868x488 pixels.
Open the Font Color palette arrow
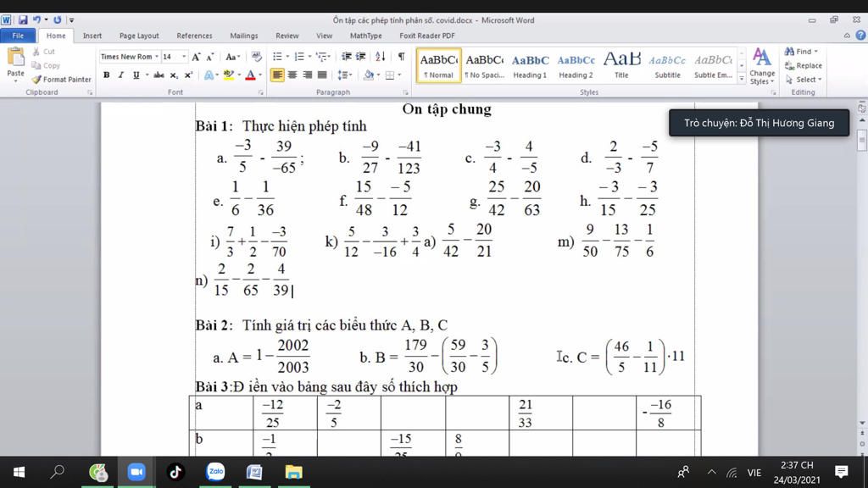[x=260, y=75]
